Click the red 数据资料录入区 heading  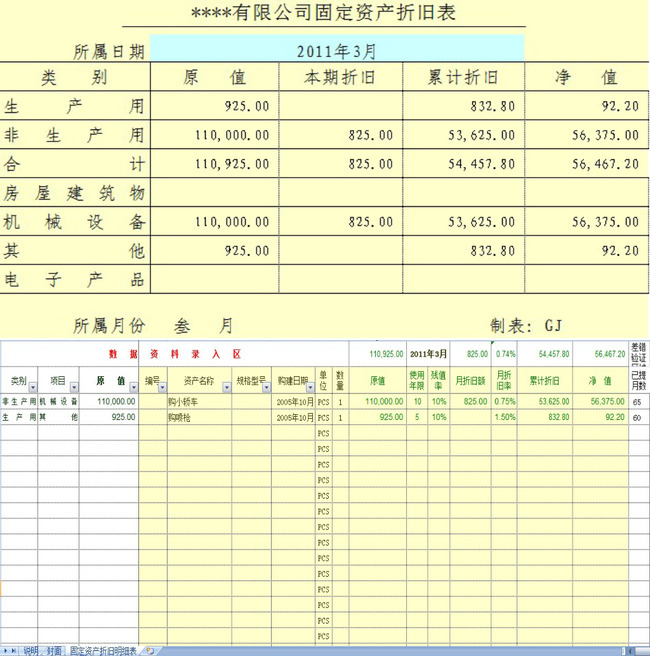(x=175, y=354)
